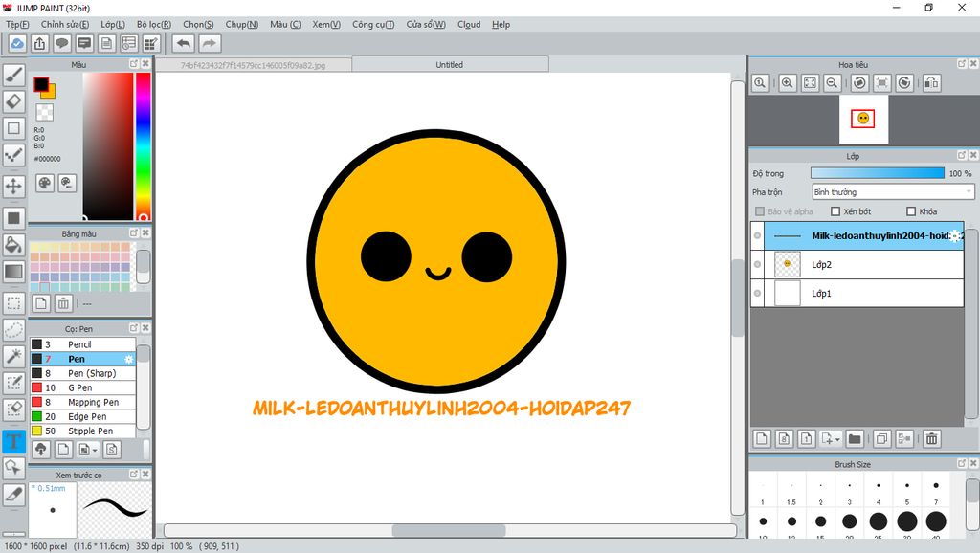Click the Undo arrow in the toolbar

point(184,43)
